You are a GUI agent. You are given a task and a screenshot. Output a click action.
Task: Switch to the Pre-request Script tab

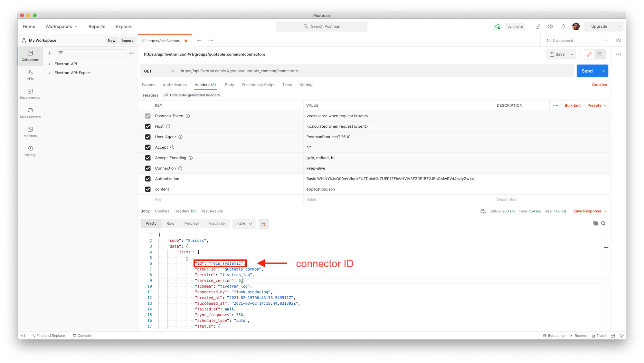coord(259,84)
